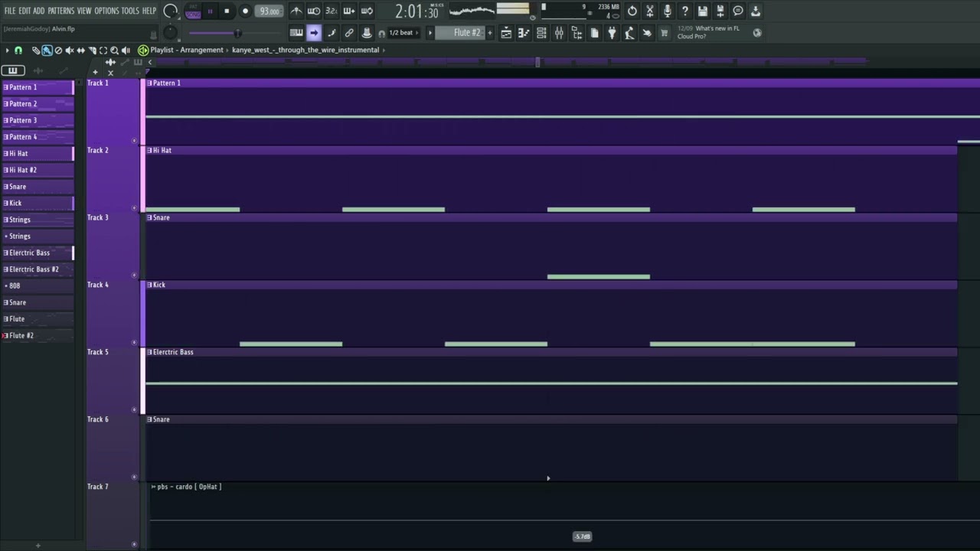Select the Slip tool in playlist toolbar
This screenshot has width=980, height=551.
coord(80,51)
